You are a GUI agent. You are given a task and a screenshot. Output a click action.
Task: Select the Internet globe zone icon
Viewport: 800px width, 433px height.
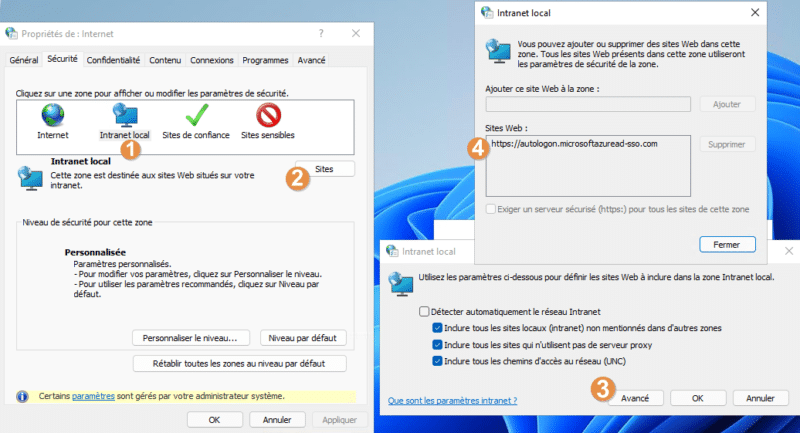pos(53,115)
